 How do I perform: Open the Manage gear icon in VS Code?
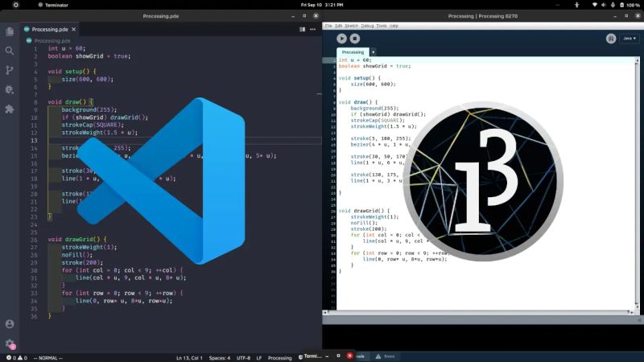tap(10, 343)
